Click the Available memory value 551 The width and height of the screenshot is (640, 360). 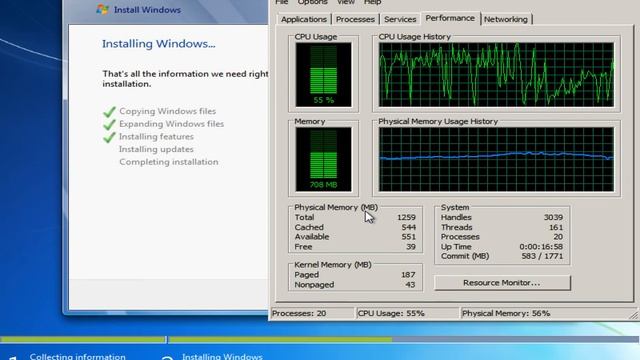click(409, 237)
